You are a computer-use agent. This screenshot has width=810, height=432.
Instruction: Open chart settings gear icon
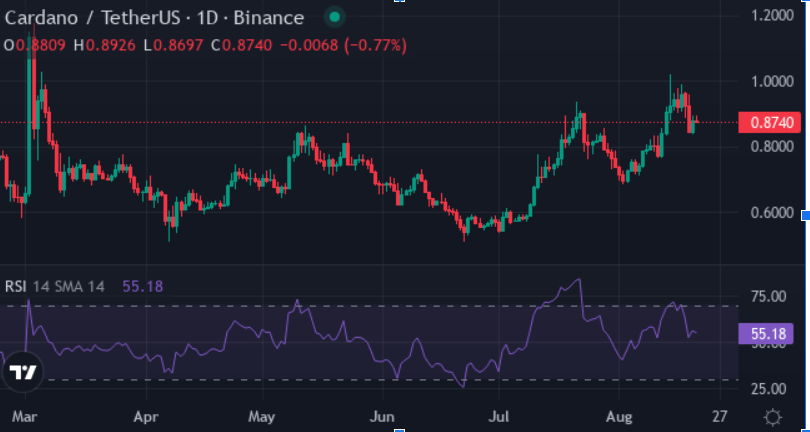773,417
